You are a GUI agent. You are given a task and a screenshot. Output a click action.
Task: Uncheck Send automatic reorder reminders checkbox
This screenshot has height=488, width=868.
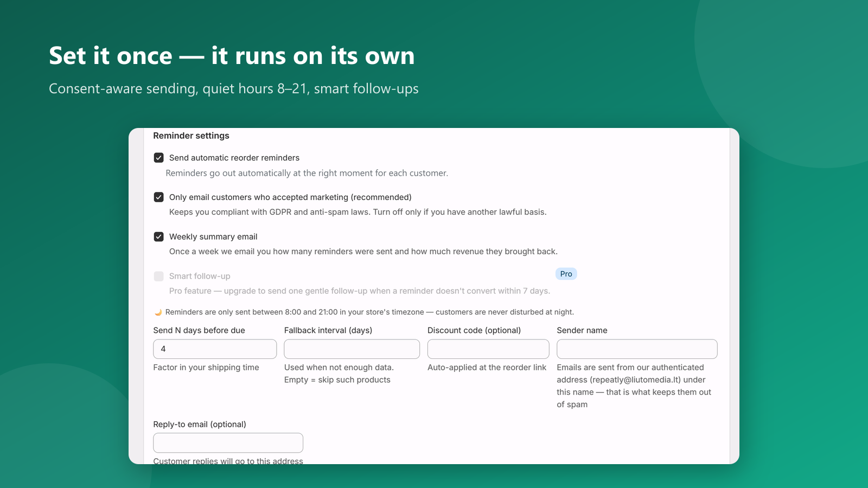pos(158,158)
